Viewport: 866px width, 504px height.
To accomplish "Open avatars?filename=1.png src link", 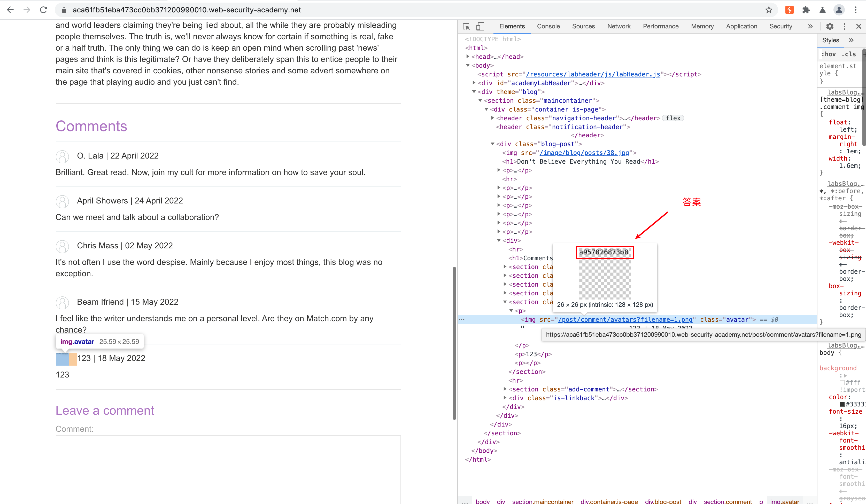I will click(x=625, y=319).
